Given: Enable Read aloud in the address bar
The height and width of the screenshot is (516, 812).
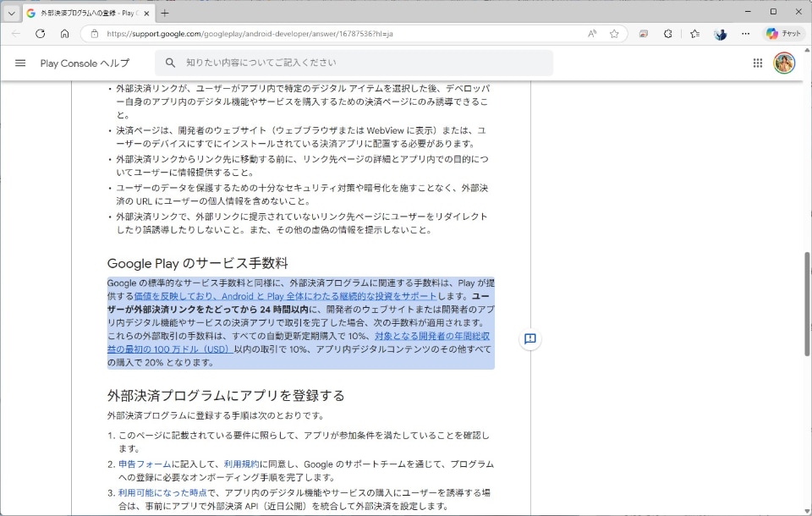Looking at the screenshot, I should 592,34.
